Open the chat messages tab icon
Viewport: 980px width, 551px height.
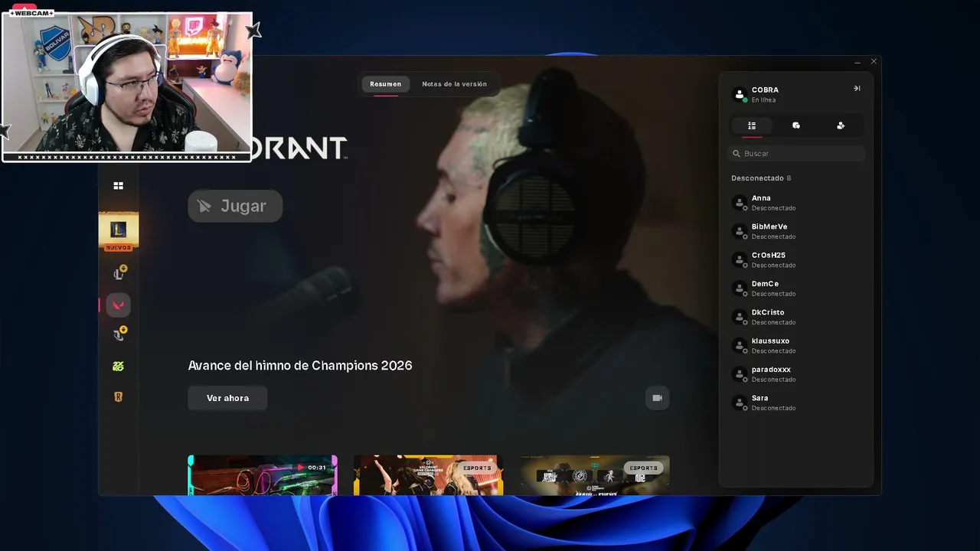click(796, 126)
